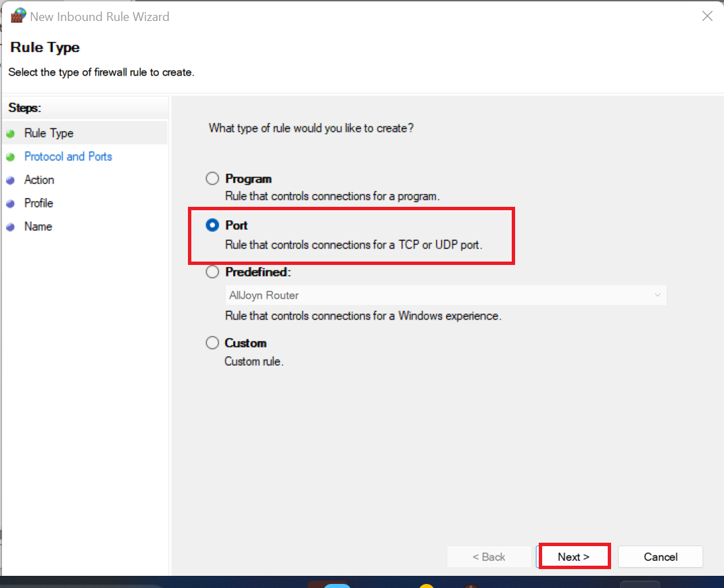Screen dimensions: 724x588
Task: Select the Custom rule radio button
Action: point(212,343)
